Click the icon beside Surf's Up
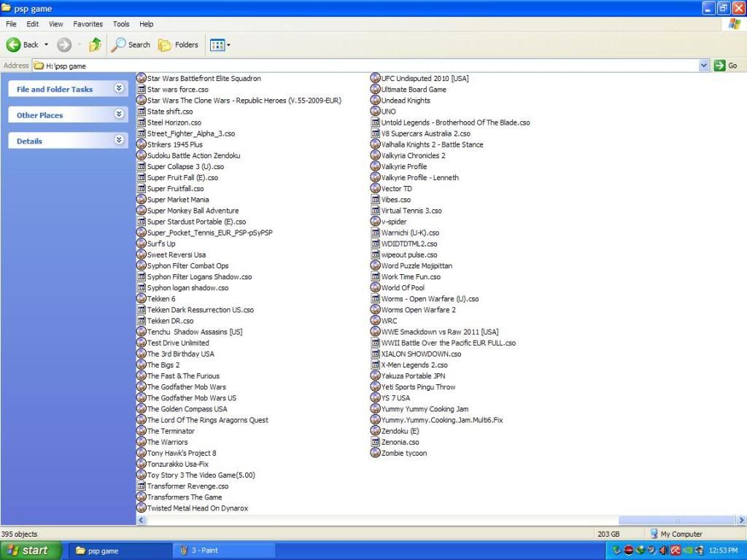 click(141, 244)
